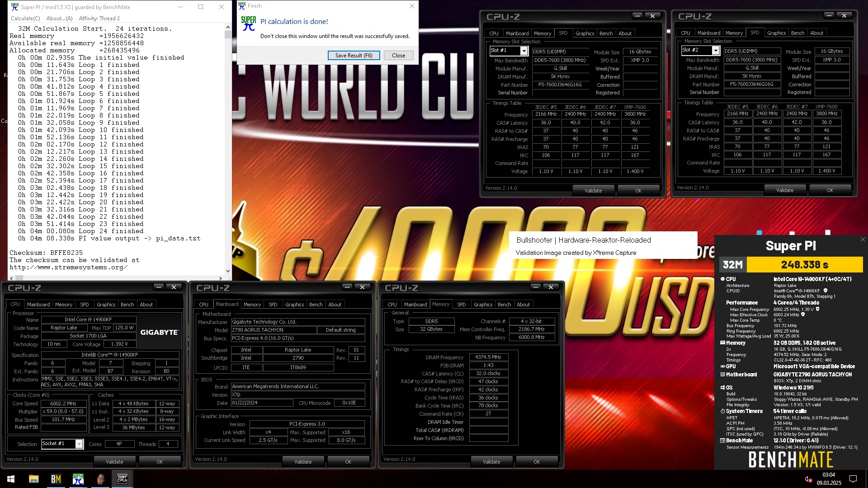Click the GIGABYTE logo in CPU-Z CPU window

point(159,332)
